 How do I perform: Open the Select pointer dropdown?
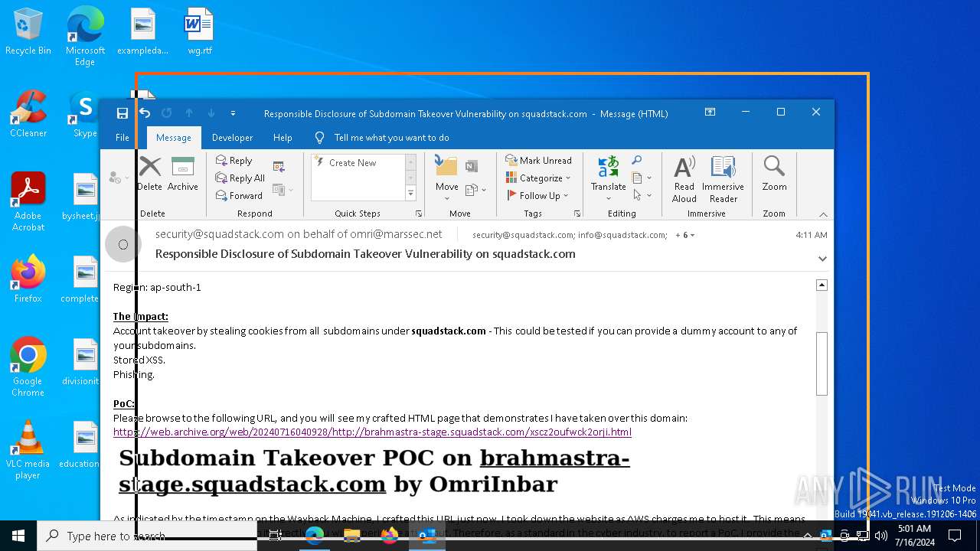point(642,195)
